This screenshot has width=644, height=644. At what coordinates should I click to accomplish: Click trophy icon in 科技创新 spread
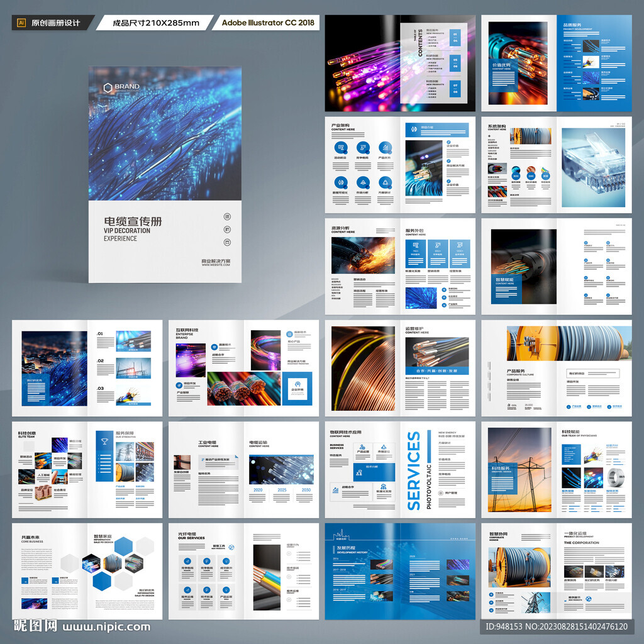[104, 441]
